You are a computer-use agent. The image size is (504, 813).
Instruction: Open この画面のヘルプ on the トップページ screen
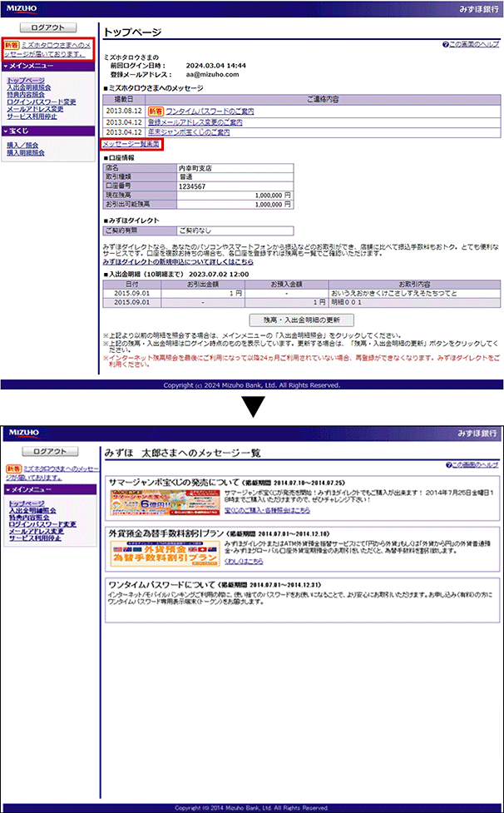coord(471,45)
